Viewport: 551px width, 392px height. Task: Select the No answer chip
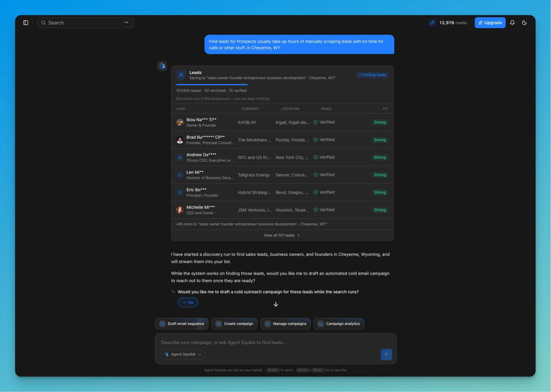[188, 303]
